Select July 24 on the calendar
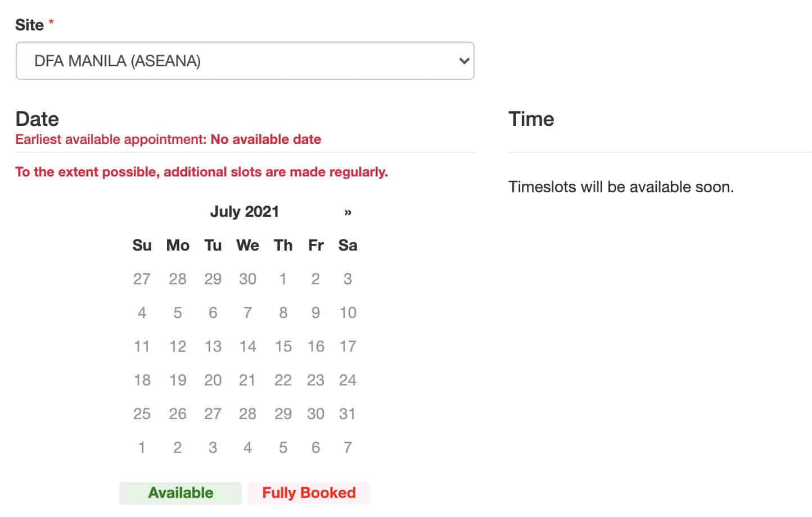Image resolution: width=812 pixels, height=517 pixels. (348, 380)
